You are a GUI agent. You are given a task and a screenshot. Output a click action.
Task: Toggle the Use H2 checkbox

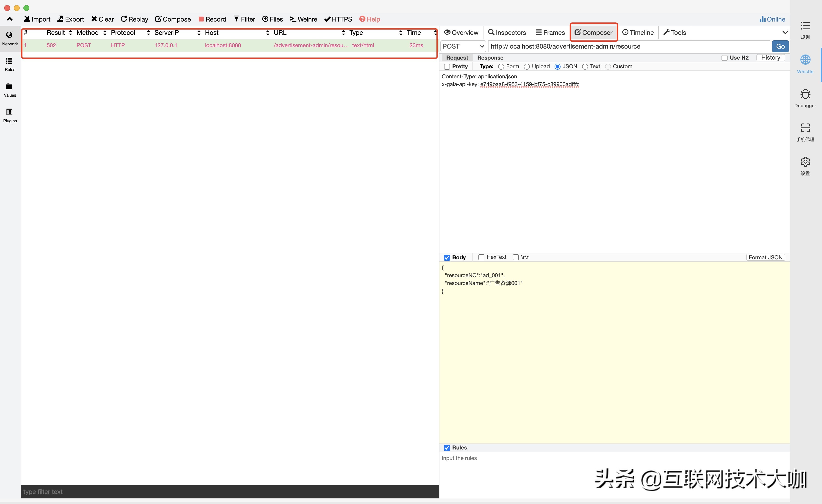(x=724, y=58)
